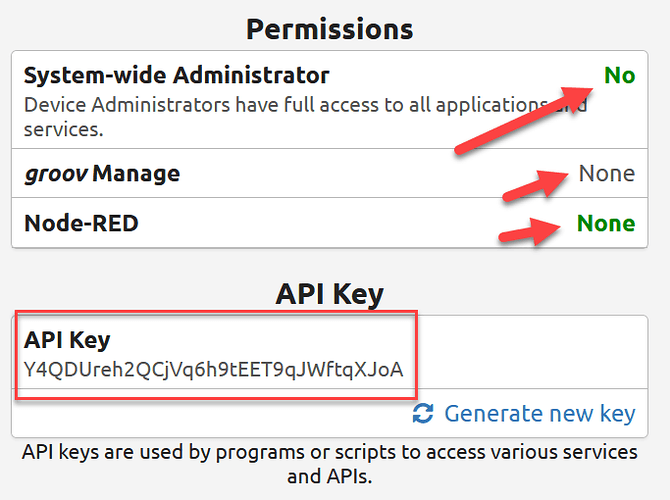Click the italic groov word in groov Manage
Image resolution: width=670 pixels, height=500 pixels.
[56, 174]
